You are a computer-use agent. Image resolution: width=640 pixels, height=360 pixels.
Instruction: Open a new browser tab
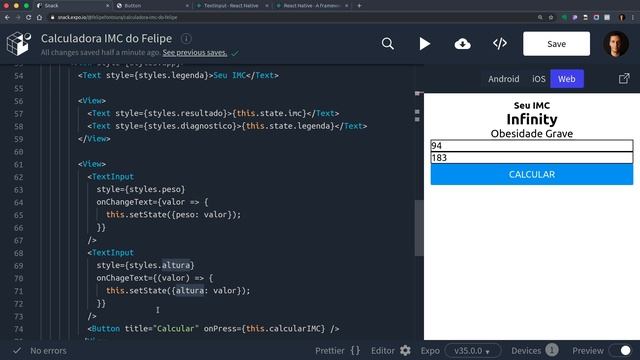[x=359, y=6]
